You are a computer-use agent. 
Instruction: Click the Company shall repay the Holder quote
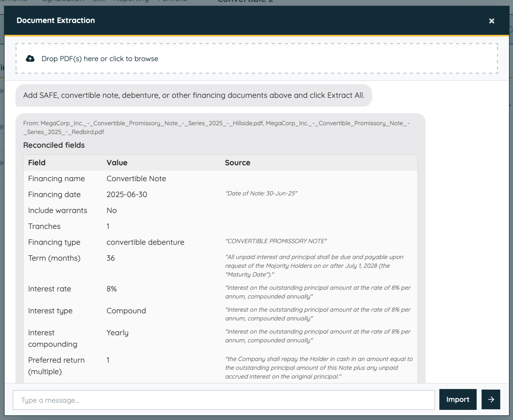(x=319, y=368)
